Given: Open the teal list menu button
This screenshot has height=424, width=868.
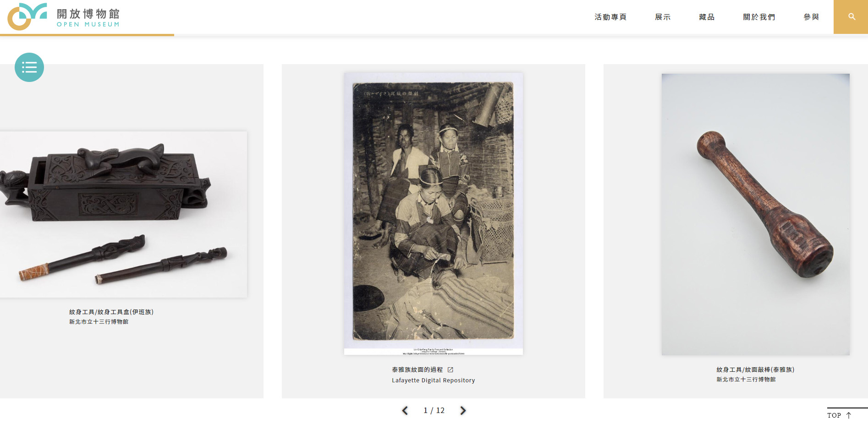Looking at the screenshot, I should coord(29,67).
